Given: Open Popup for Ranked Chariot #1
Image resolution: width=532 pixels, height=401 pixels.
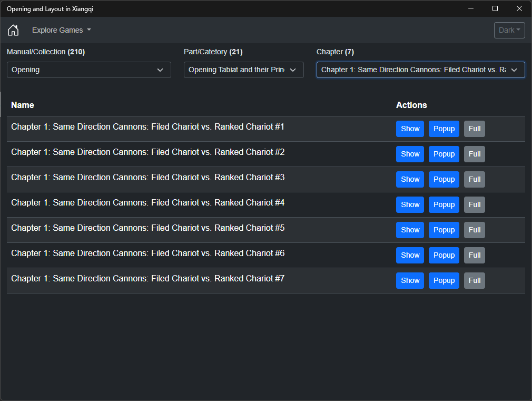Looking at the screenshot, I should click(x=444, y=129).
